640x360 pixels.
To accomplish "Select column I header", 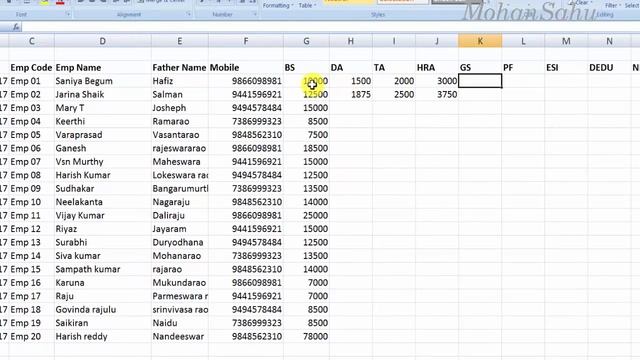I will point(394,41).
